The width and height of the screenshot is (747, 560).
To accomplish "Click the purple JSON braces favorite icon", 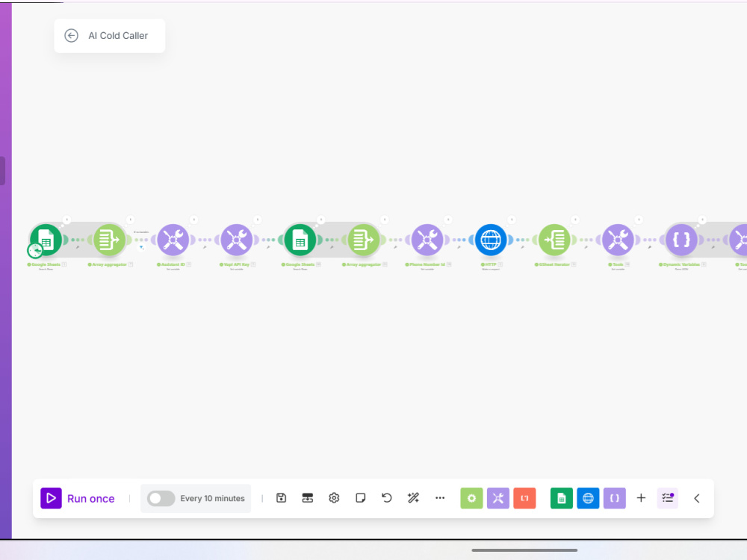I will point(615,498).
